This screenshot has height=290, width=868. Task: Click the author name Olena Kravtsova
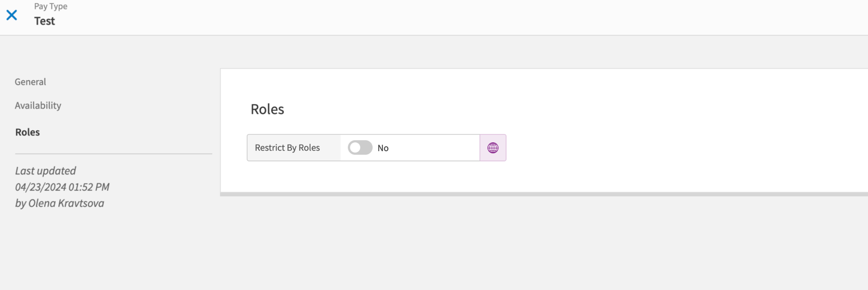(x=59, y=203)
